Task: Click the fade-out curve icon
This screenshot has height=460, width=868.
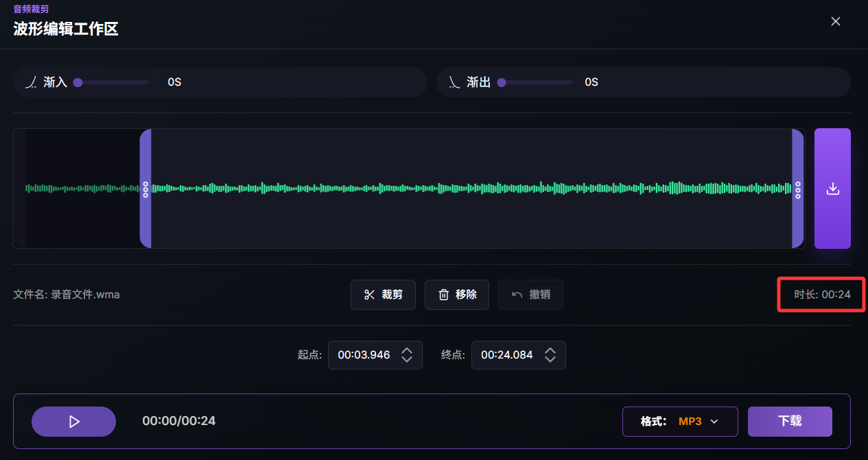Action: pos(454,82)
